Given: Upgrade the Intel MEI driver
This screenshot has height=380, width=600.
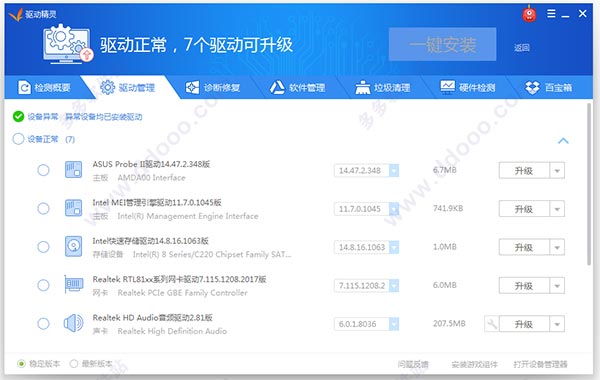Looking at the screenshot, I should pos(524,209).
